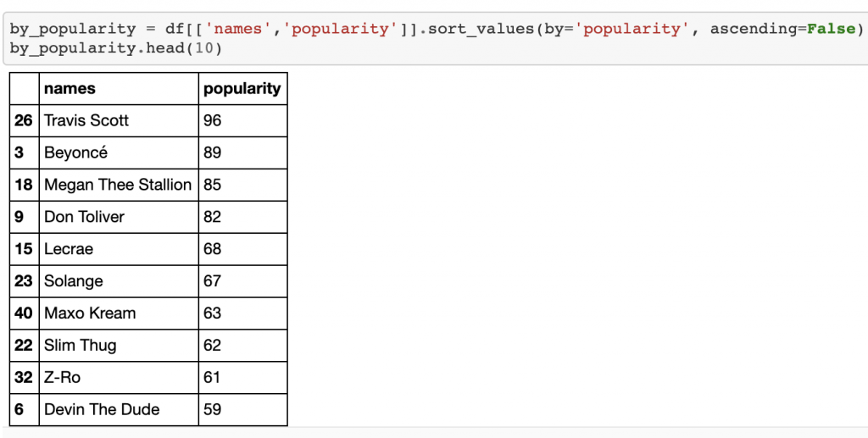This screenshot has width=868, height=438.
Task: Click row index 22 beside Slim Thug
Action: click(25, 345)
